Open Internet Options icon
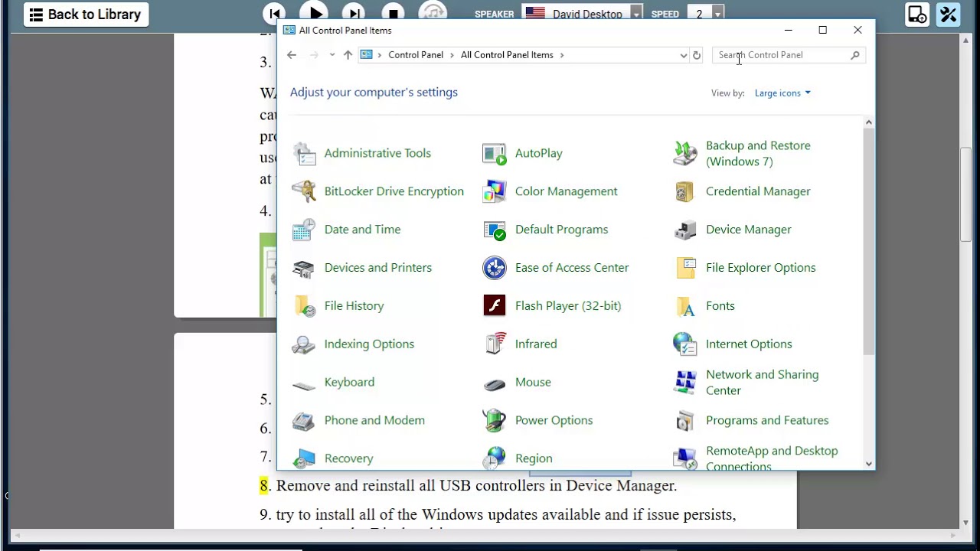Screen dimensions: 980x551 (x=685, y=344)
